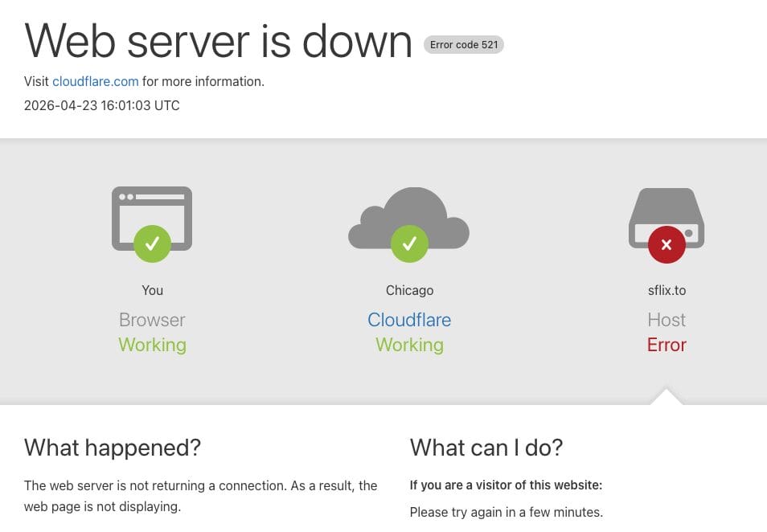
Task: Click the Error code 521 badge
Action: point(464,44)
